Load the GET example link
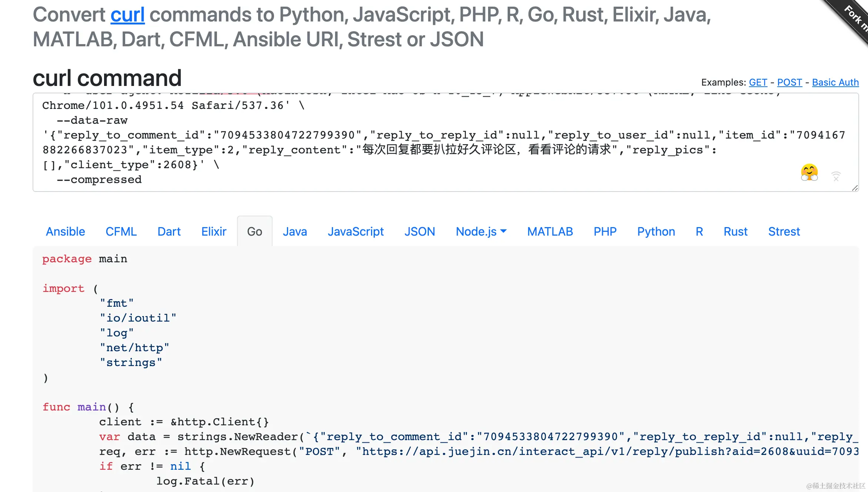The width and height of the screenshot is (868, 492). (x=758, y=82)
